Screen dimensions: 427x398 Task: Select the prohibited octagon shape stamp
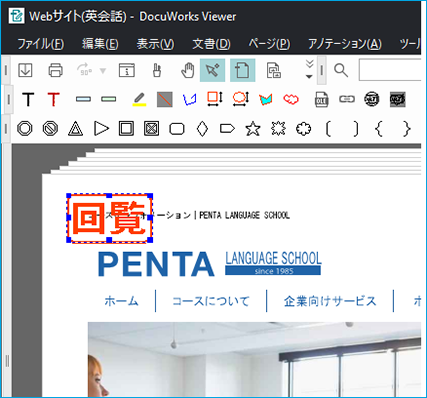50,128
